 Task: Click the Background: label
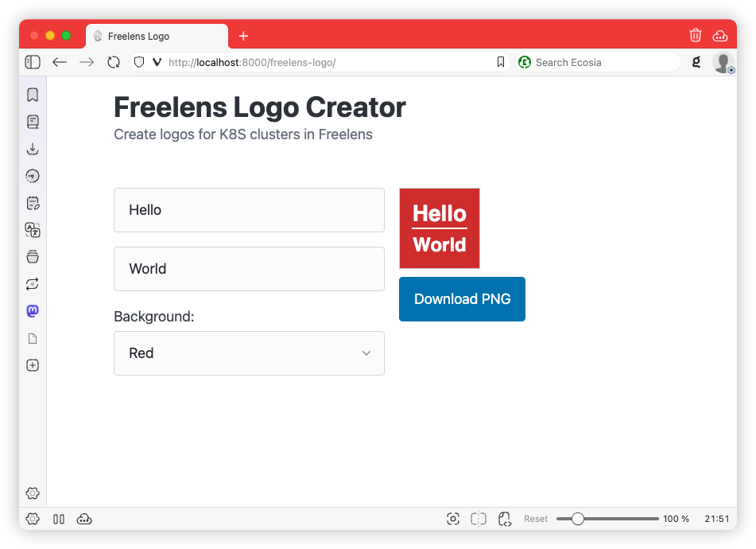(x=153, y=317)
